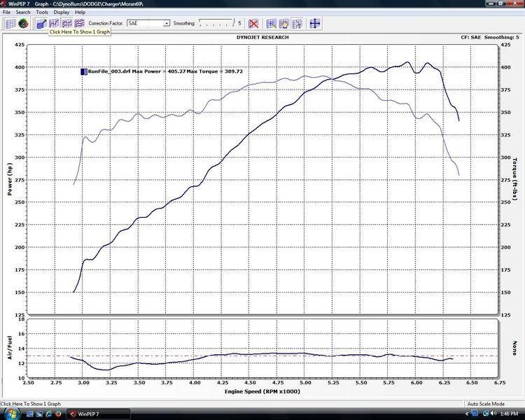Adjust the Smoothing slider

coord(216,23)
